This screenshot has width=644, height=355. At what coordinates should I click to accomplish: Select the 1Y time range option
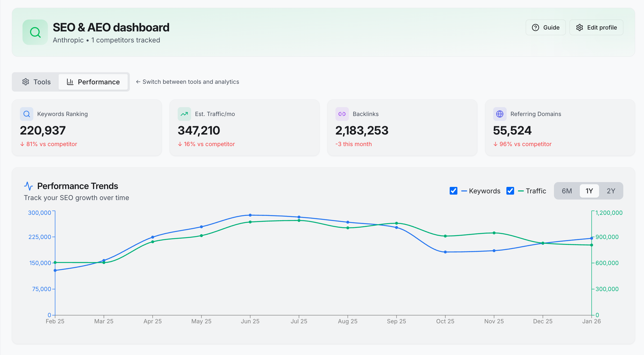pos(589,191)
